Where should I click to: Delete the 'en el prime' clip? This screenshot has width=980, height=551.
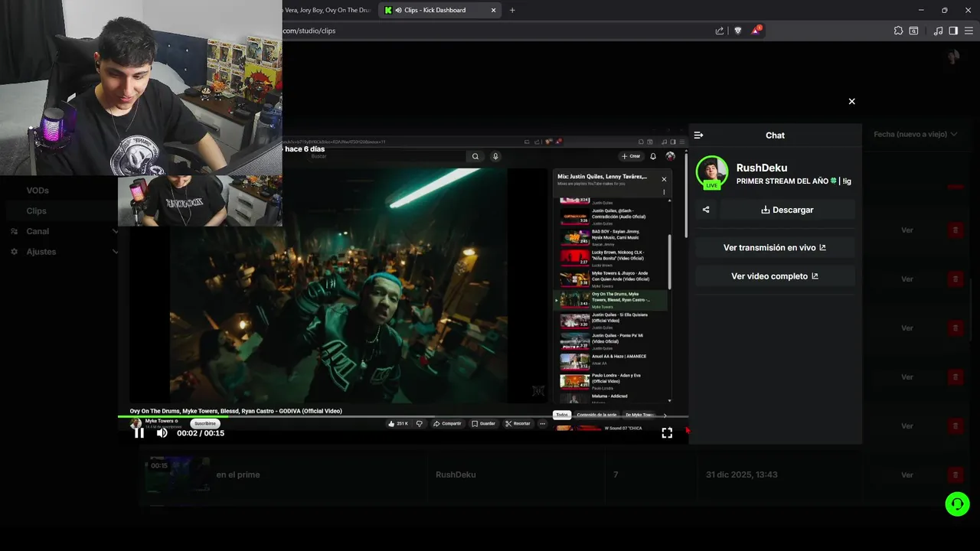pos(955,475)
